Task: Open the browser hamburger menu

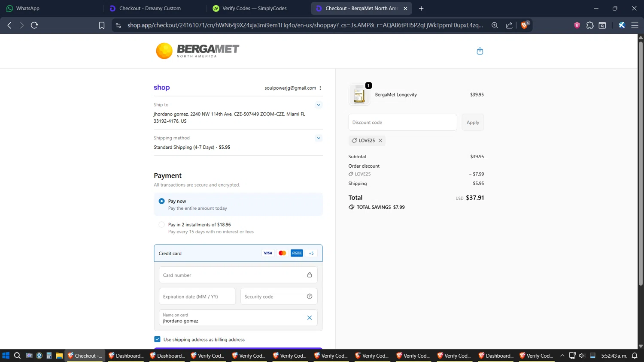Action: tap(635, 25)
